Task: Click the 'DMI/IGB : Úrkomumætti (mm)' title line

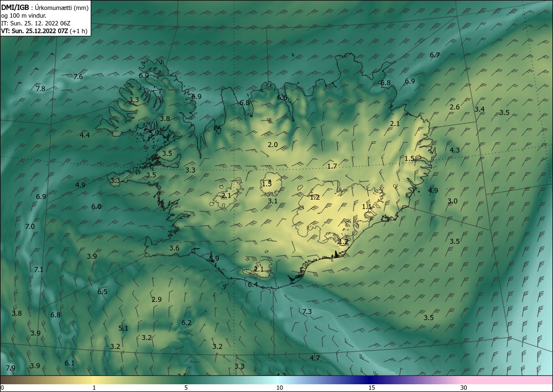Action: (45, 8)
